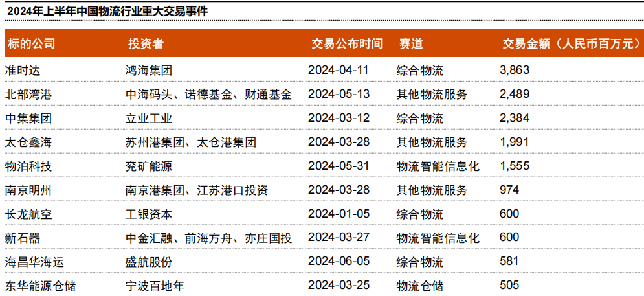This screenshot has height=296, width=644.
Task: Click the '投资者' column header
Action: 146,43
